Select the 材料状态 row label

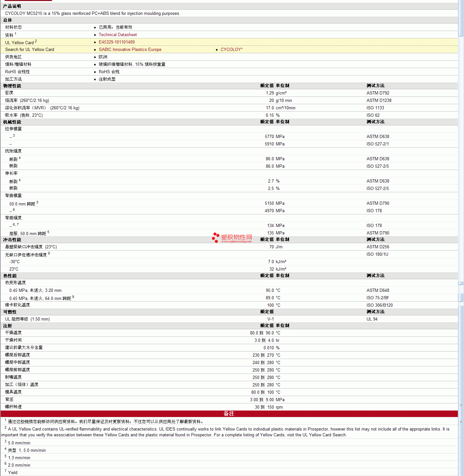coord(13,27)
